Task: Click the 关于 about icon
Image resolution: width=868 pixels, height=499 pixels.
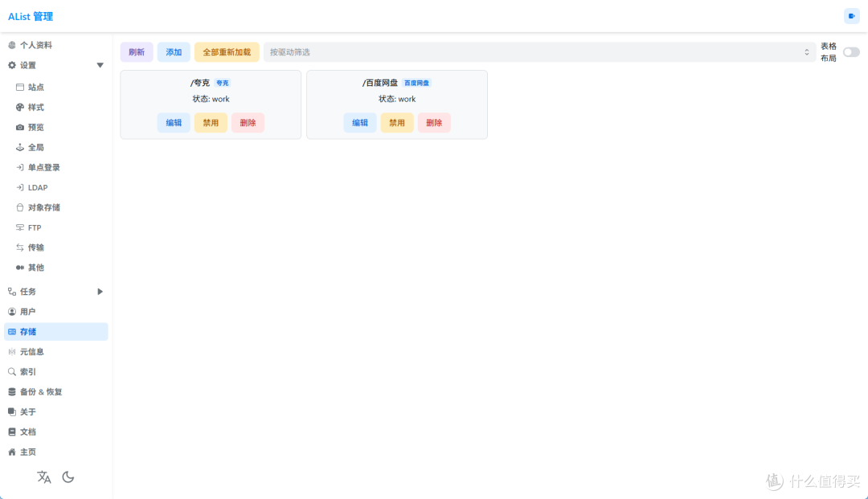Action: click(11, 411)
